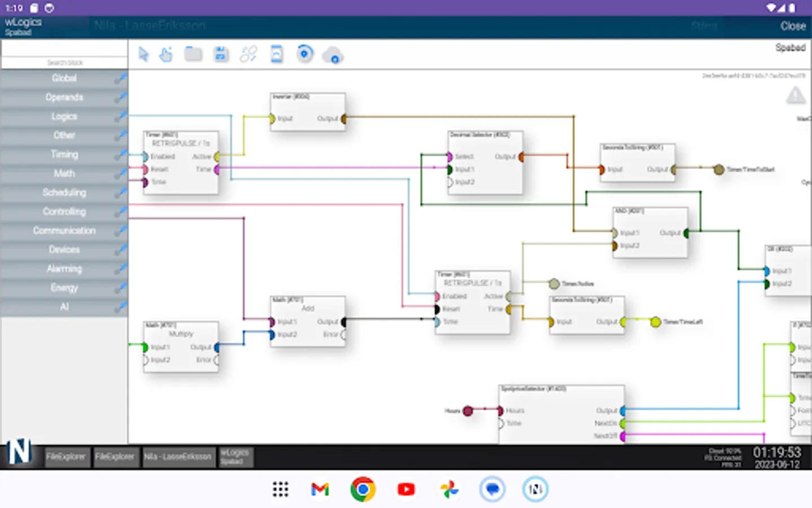Activate the hand touch tool

pos(166,54)
